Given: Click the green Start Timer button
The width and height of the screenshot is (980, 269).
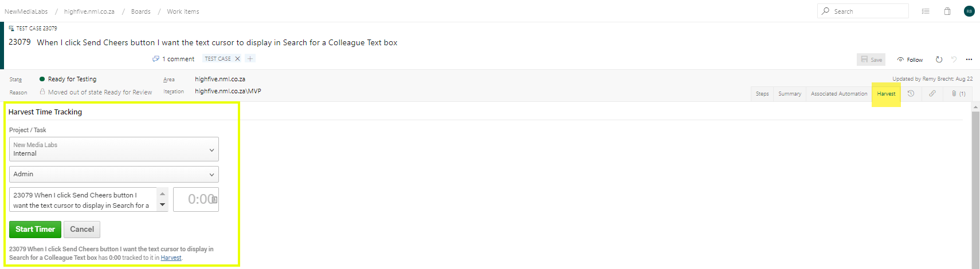Looking at the screenshot, I should (x=35, y=230).
